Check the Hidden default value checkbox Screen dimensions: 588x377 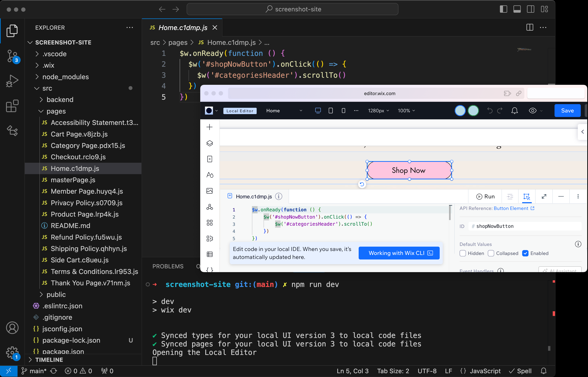point(463,253)
